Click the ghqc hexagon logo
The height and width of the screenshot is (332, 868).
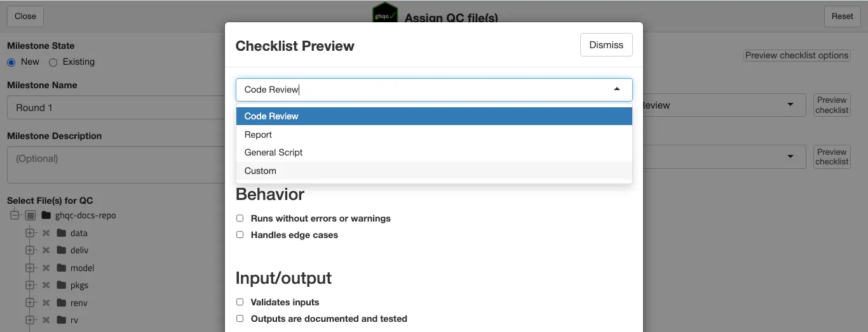click(385, 14)
